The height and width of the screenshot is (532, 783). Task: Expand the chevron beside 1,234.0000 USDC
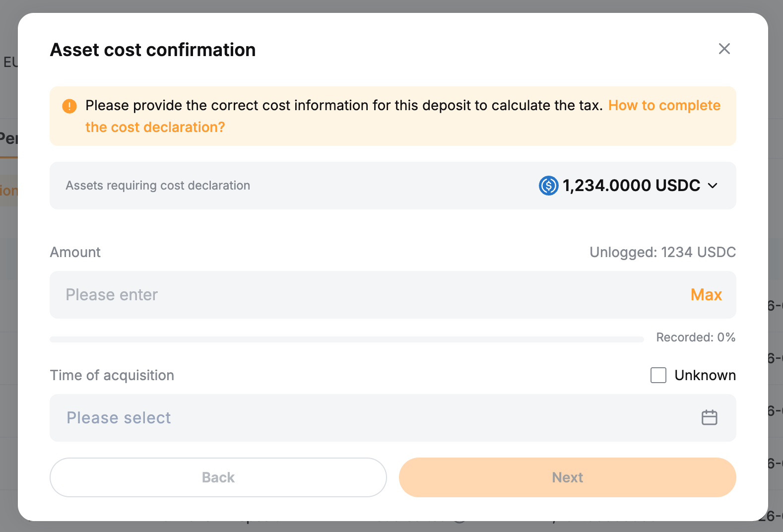coord(713,186)
